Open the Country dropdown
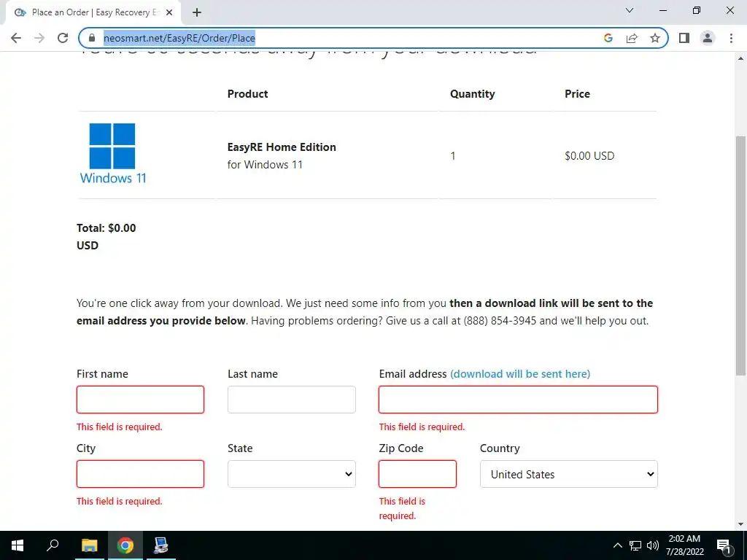 click(569, 474)
